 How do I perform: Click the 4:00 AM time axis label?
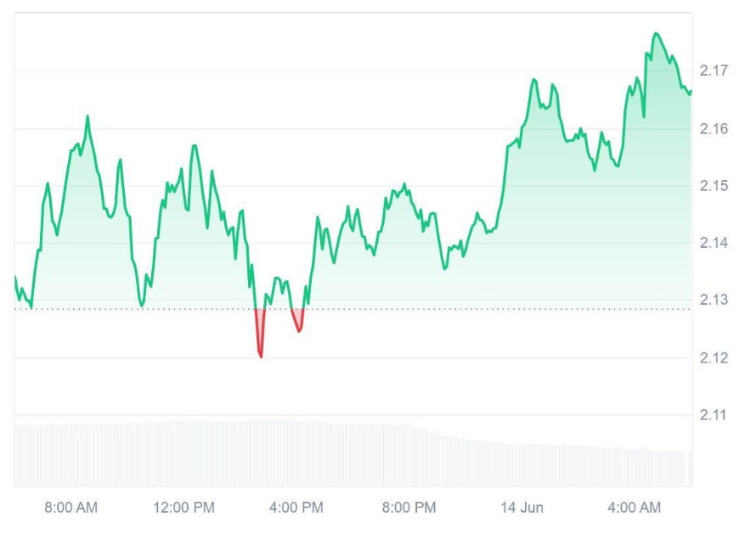(x=633, y=508)
